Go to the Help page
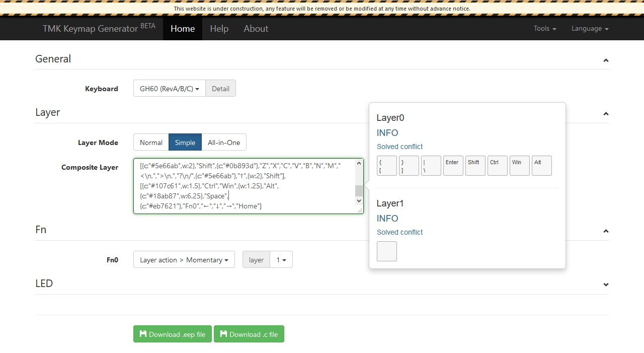This screenshot has width=644, height=353. coord(219,29)
